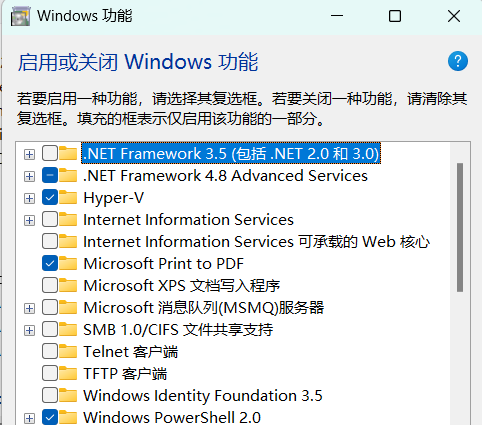Select SMB 1.0/CIFS 文件共享支持 label
The width and height of the screenshot is (482, 425).
tap(178, 330)
